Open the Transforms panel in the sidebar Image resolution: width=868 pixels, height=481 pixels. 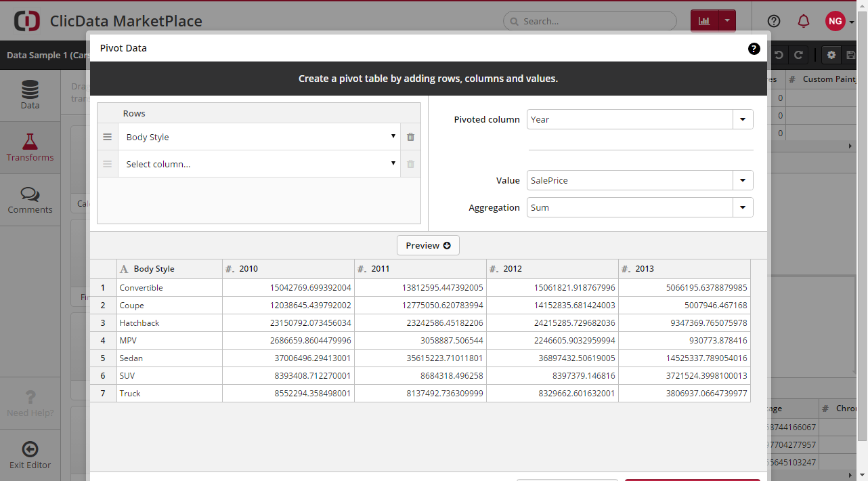tap(30, 147)
